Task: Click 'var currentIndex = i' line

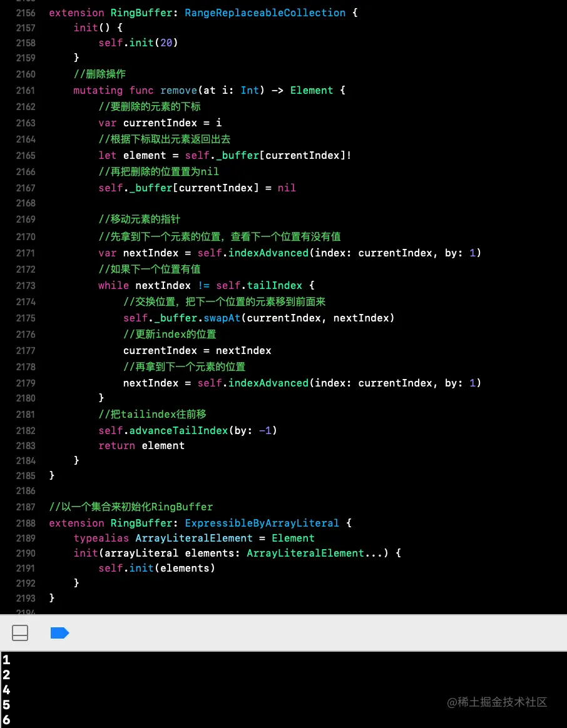Action: click(160, 123)
